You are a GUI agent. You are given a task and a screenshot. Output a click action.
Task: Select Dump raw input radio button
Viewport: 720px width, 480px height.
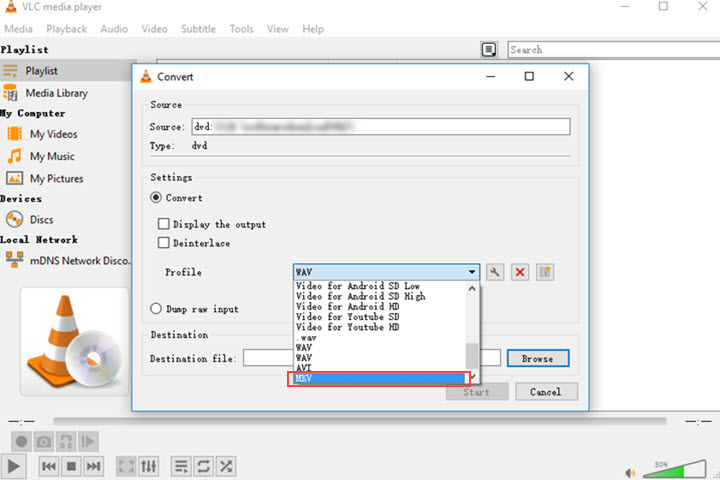pos(156,309)
